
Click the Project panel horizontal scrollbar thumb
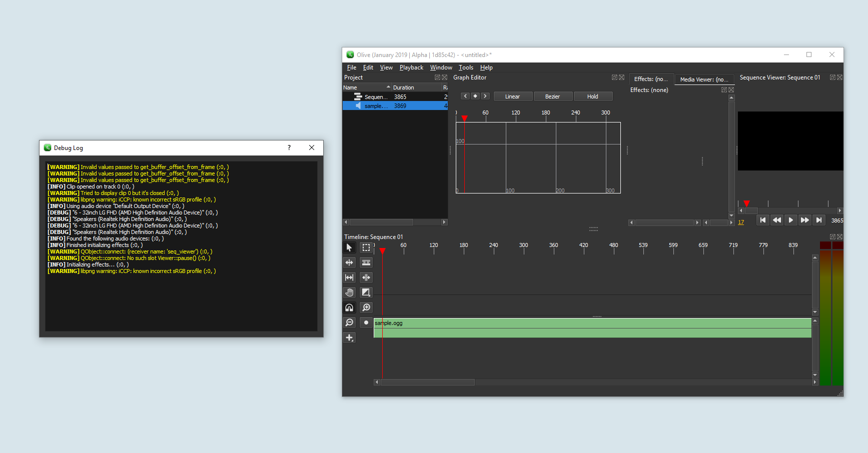[381, 222]
